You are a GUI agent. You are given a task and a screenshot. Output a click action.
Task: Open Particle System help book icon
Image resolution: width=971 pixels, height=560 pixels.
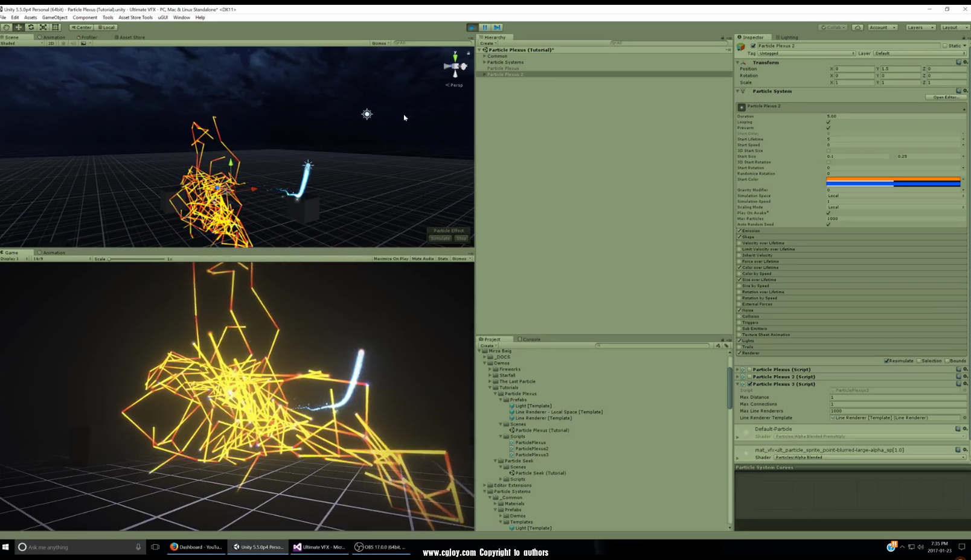point(958,91)
